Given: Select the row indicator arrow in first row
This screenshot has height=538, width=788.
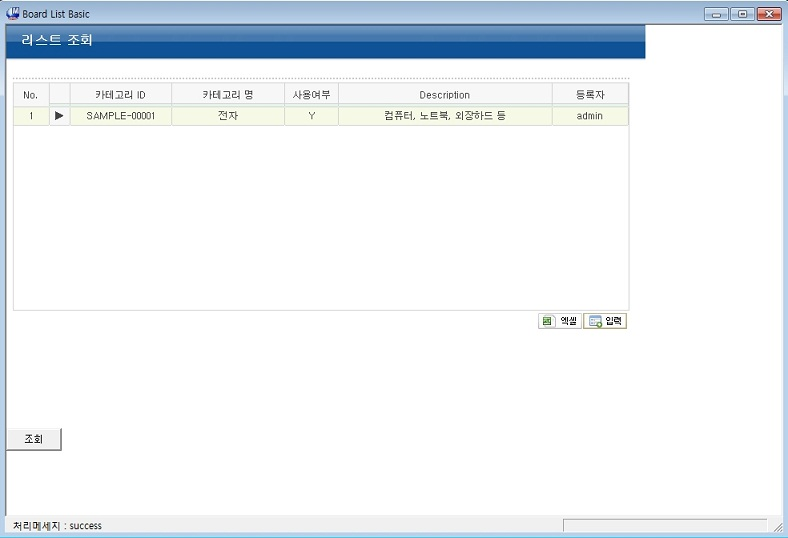Looking at the screenshot, I should tap(59, 116).
